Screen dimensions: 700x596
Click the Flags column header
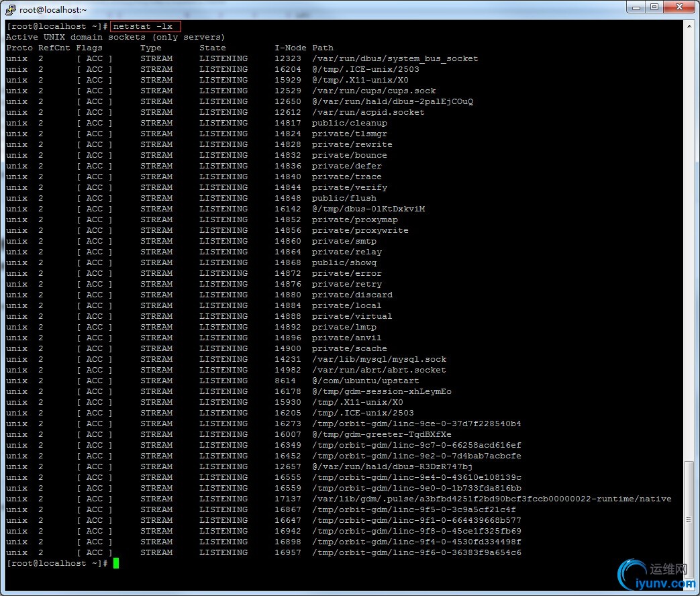pyautogui.click(x=89, y=48)
